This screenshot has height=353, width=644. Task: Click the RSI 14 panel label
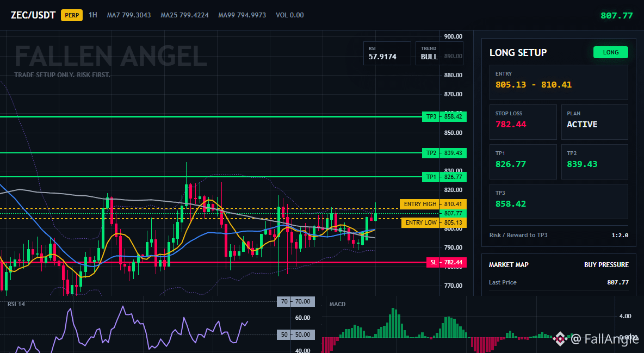[16, 304]
